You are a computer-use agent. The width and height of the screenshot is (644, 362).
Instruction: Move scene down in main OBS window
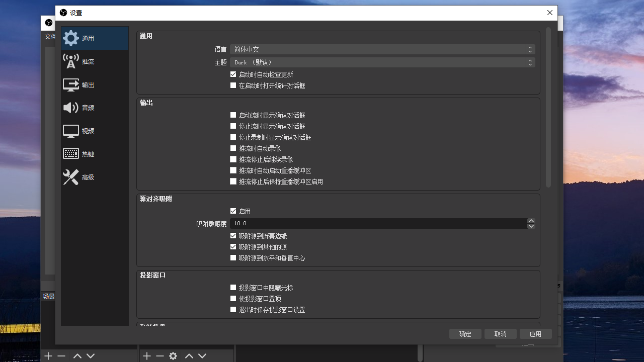91,356
